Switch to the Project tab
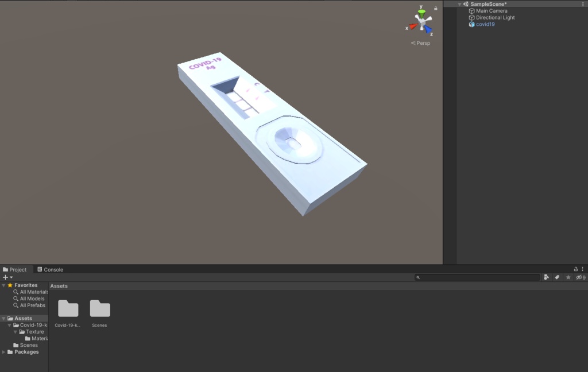 coord(14,270)
